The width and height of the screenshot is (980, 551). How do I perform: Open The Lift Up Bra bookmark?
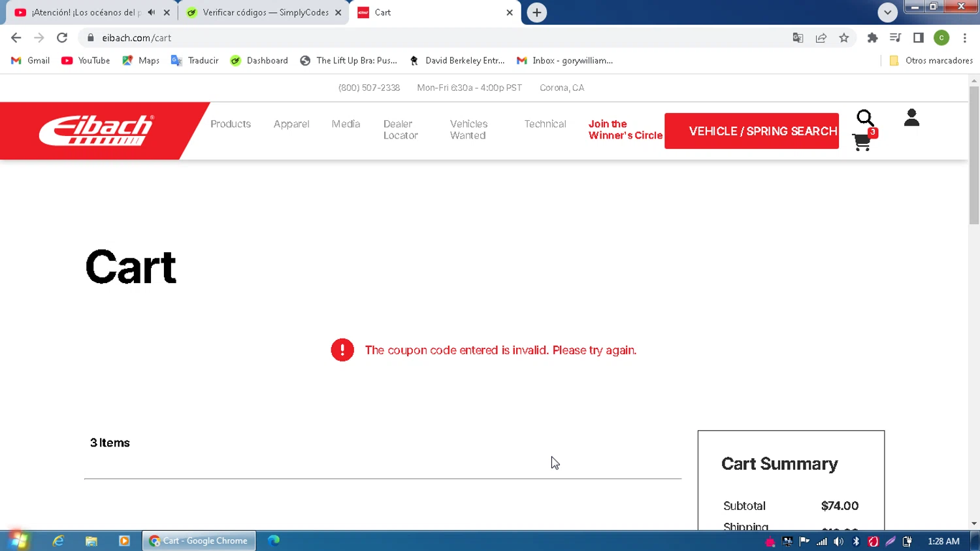pos(349,60)
